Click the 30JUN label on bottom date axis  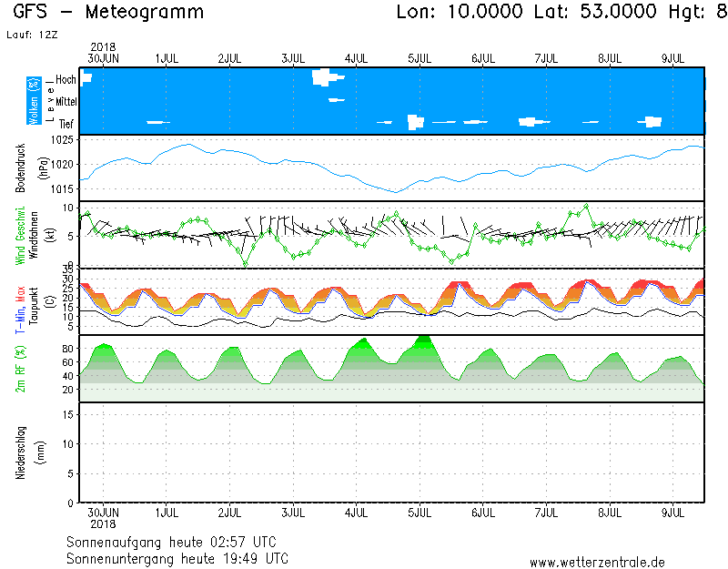(x=103, y=513)
